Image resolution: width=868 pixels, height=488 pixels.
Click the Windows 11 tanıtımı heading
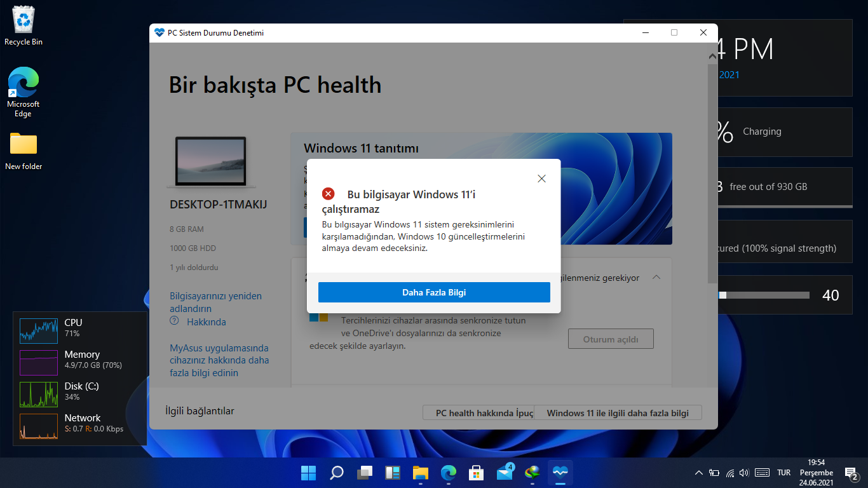coord(362,149)
